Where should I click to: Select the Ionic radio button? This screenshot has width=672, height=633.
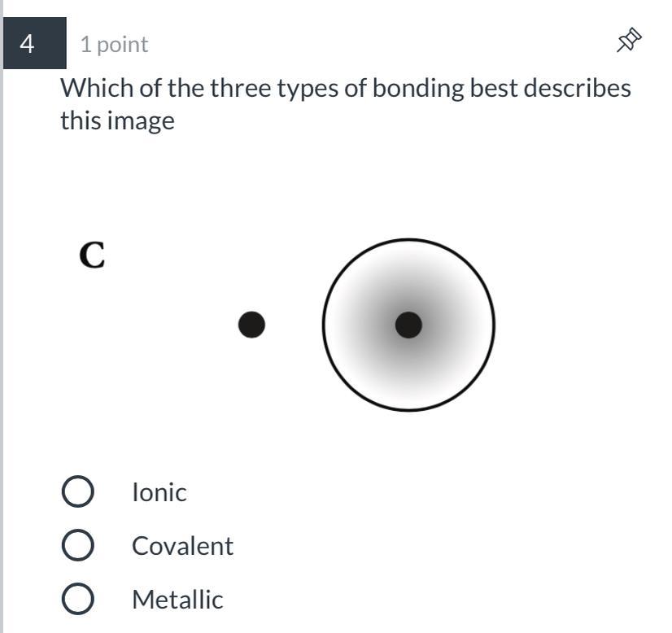click(77, 491)
